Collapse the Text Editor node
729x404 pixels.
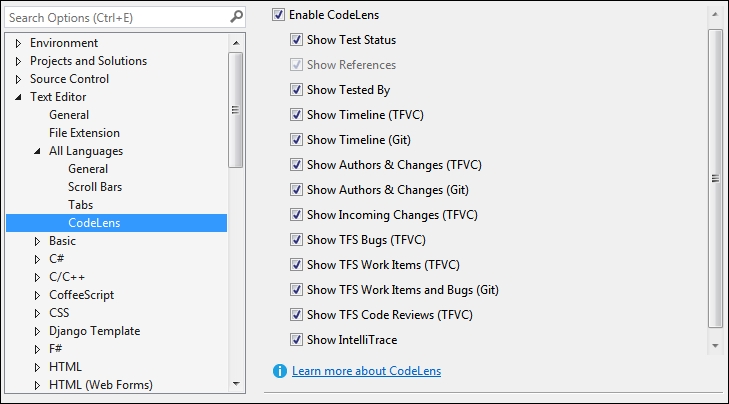click(x=18, y=97)
